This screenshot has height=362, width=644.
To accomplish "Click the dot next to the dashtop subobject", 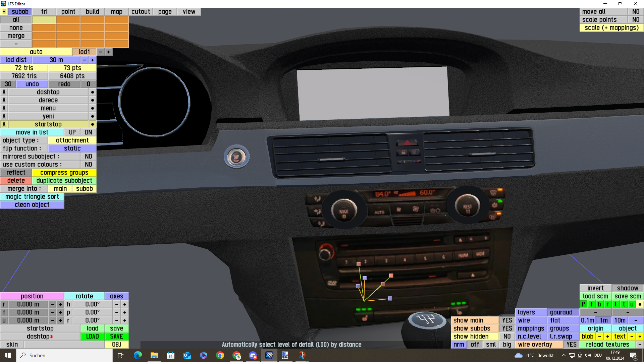I will (92, 92).
